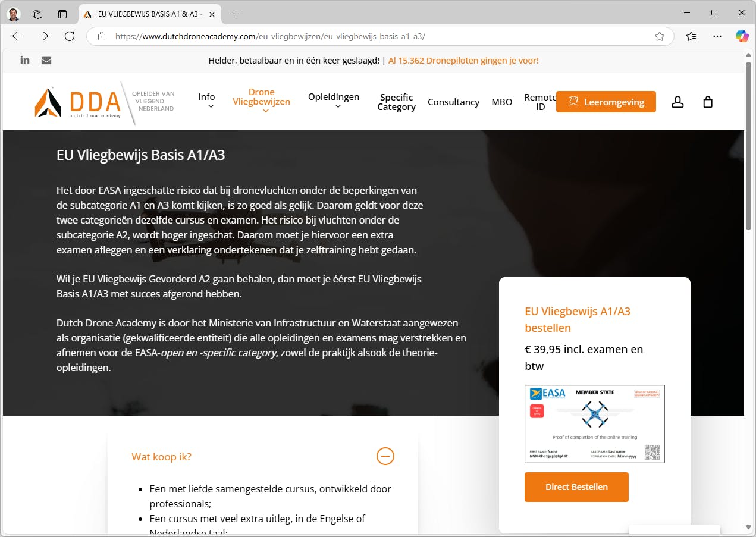Open the LinkedIn icon link
The image size is (756, 537).
25,60
